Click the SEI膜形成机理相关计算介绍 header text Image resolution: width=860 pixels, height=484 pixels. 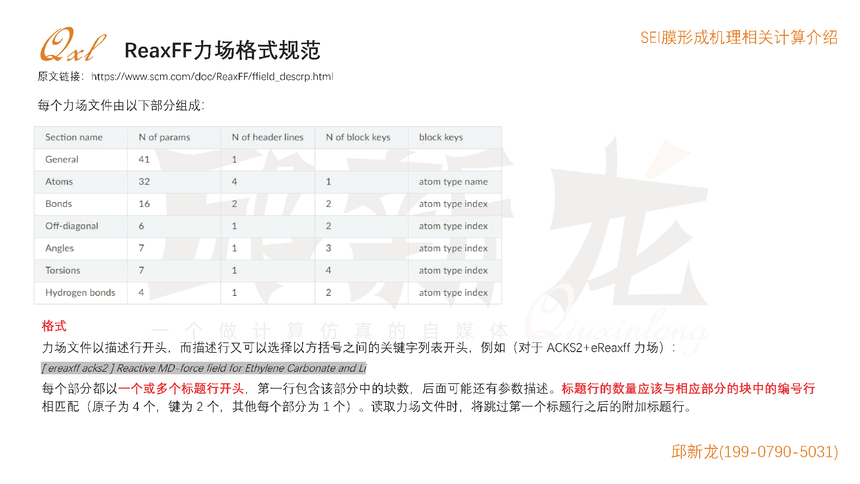click(738, 36)
